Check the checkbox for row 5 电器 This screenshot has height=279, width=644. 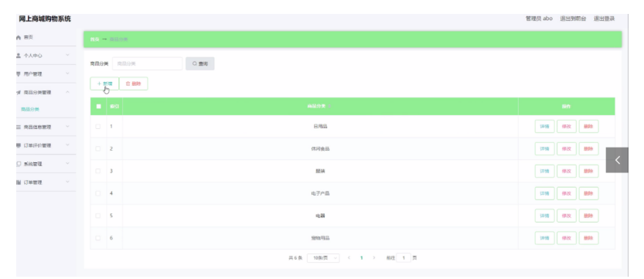point(97,216)
